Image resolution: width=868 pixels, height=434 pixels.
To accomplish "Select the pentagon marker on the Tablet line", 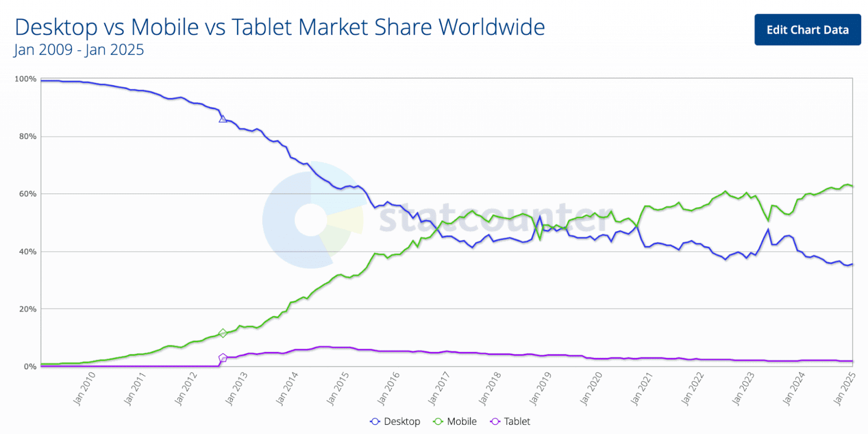I will [222, 357].
